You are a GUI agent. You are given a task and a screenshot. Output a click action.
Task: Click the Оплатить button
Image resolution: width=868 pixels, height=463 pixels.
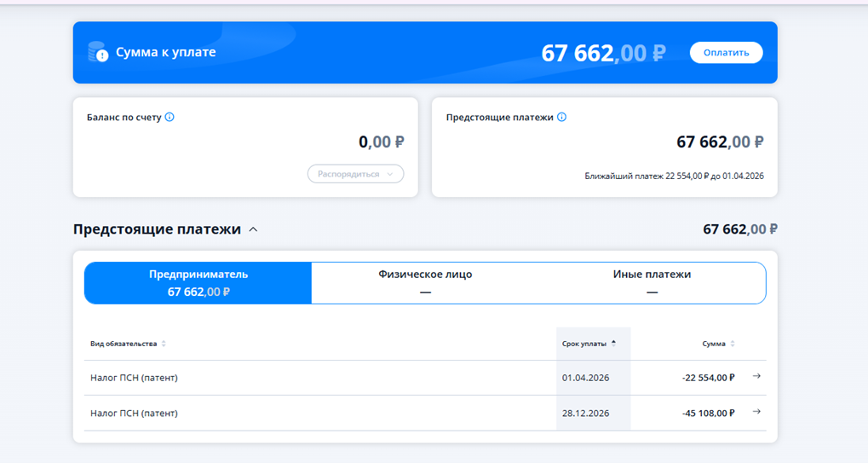click(x=726, y=53)
